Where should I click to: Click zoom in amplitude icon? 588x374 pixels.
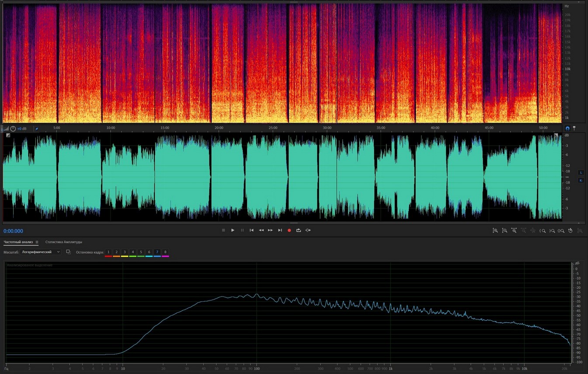point(495,231)
